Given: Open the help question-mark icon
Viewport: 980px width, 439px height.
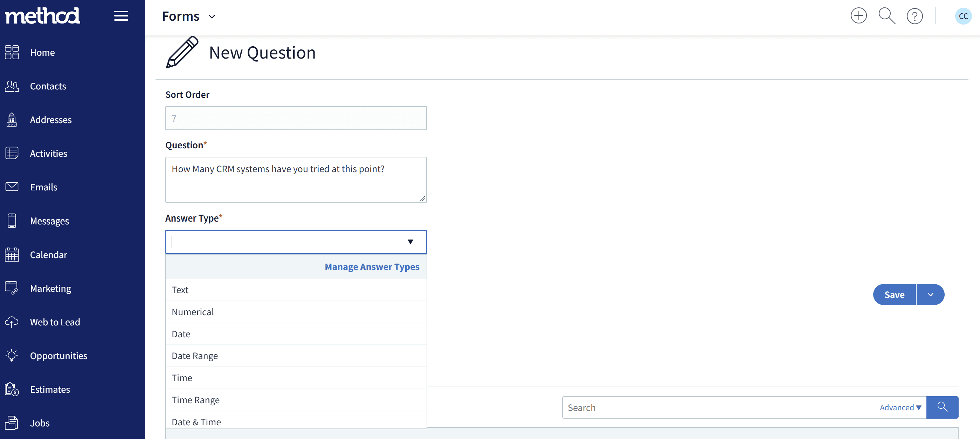Looking at the screenshot, I should click(x=915, y=16).
